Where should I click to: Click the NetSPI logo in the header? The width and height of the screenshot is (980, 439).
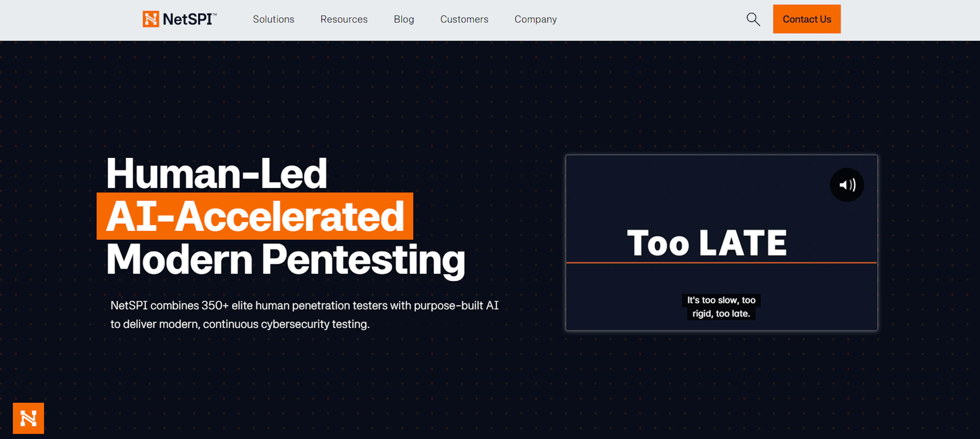pyautogui.click(x=180, y=19)
